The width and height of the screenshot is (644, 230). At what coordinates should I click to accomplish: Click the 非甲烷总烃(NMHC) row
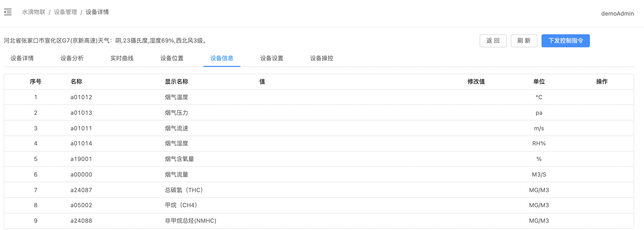coord(190,221)
